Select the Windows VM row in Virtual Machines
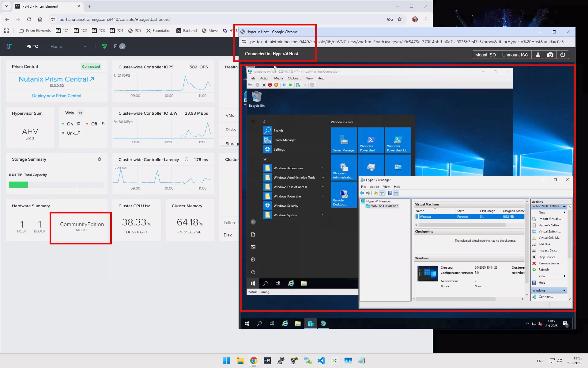 [x=469, y=217]
